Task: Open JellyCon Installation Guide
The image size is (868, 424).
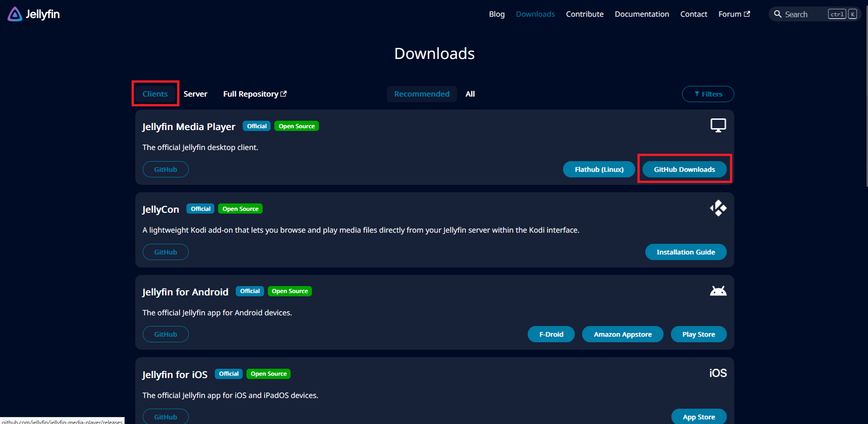Action: point(685,252)
